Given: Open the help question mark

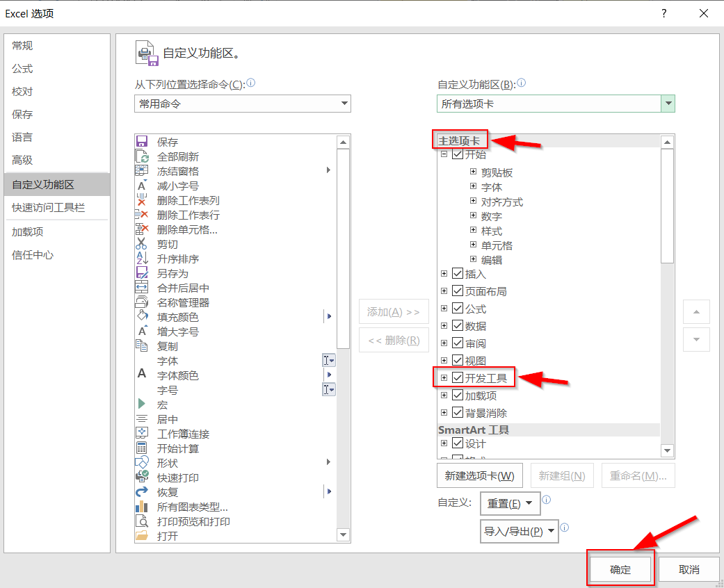Looking at the screenshot, I should (x=664, y=13).
